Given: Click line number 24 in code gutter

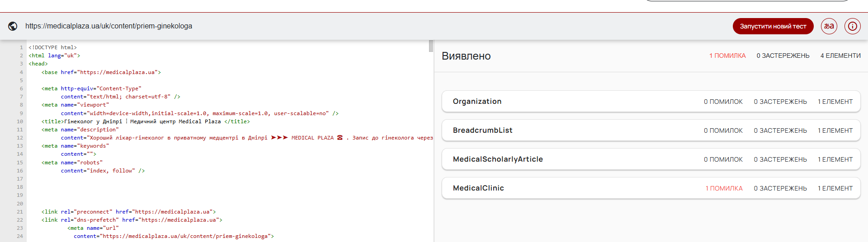Looking at the screenshot, I should pos(20,236).
